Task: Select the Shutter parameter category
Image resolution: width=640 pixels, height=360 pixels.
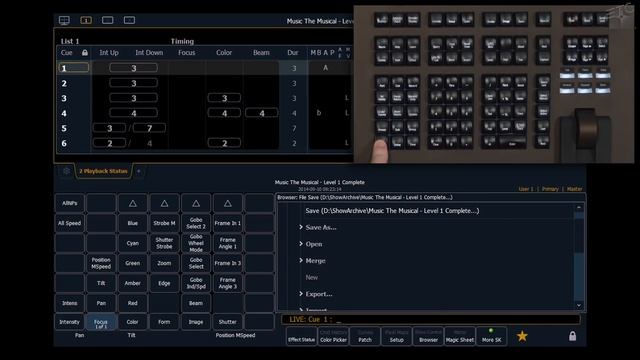Action: pos(227,322)
